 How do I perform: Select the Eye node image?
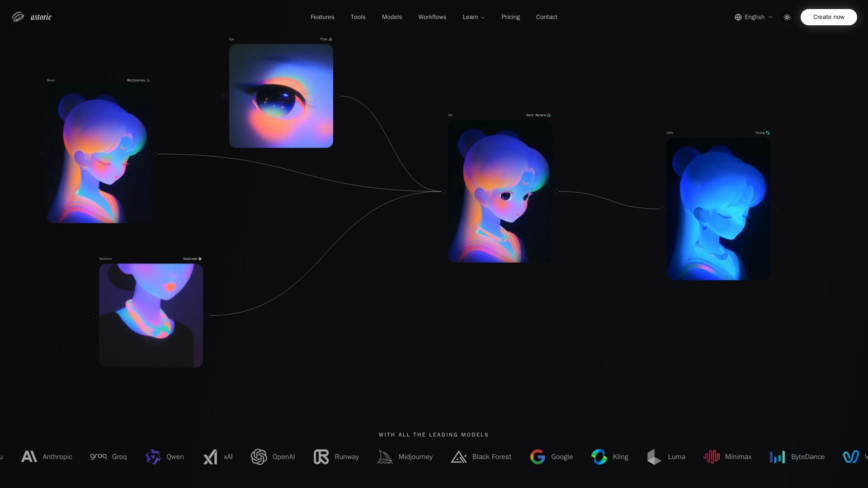281,96
